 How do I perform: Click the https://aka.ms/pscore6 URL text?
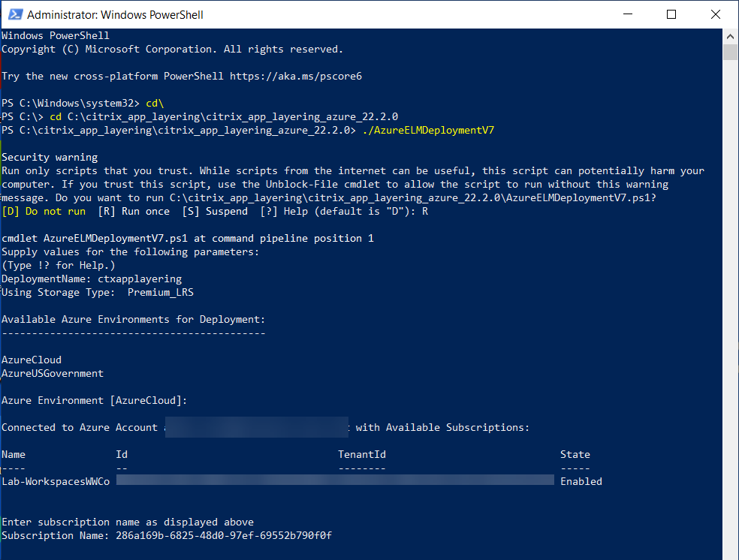pos(295,77)
